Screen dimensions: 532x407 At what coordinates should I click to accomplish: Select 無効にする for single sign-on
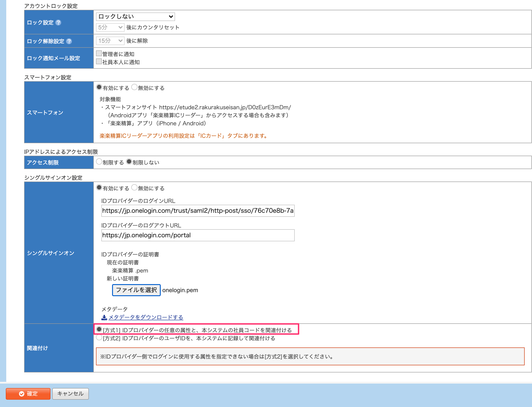134,187
